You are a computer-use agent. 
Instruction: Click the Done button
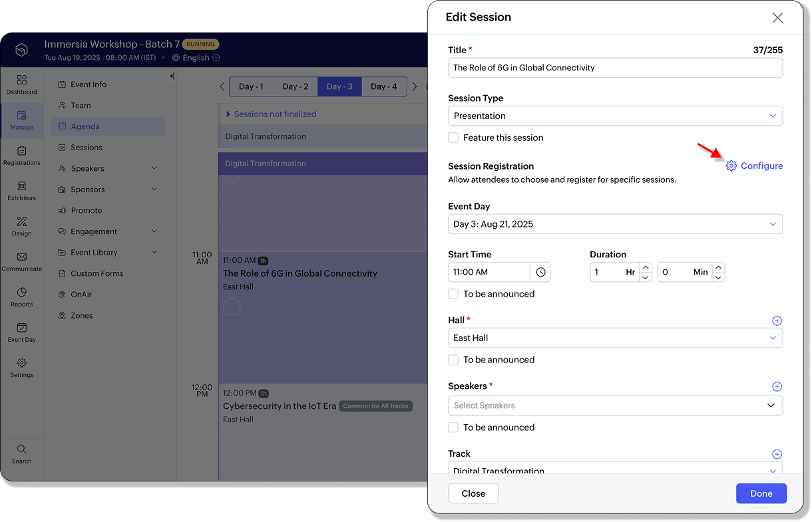click(x=761, y=493)
